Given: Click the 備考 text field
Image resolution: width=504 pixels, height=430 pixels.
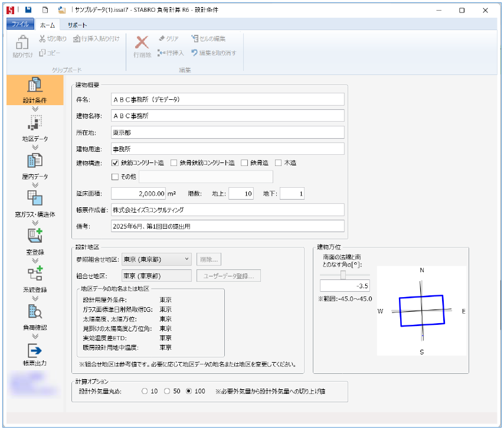Looking at the screenshot, I should (x=227, y=226).
